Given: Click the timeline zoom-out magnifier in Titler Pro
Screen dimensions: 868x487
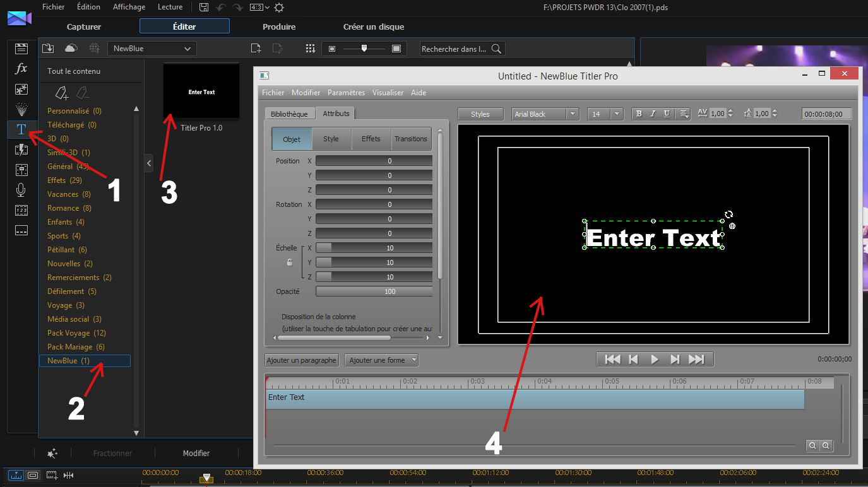Looking at the screenshot, I should pos(813,445).
